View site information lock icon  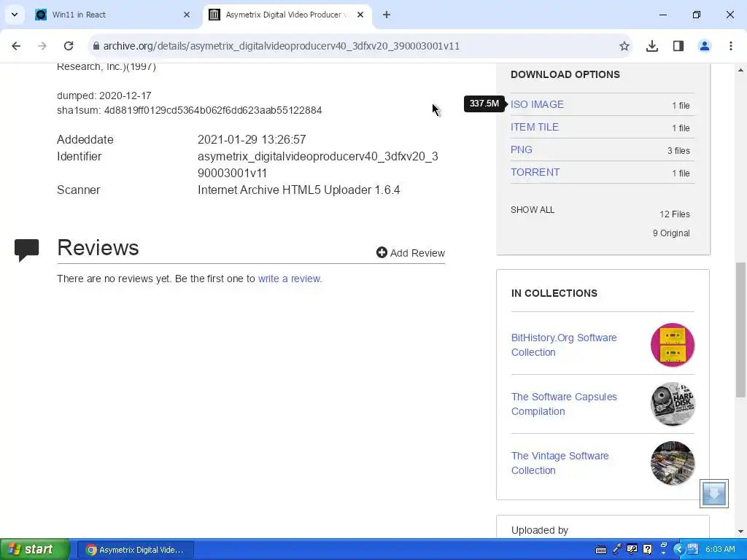pos(96,46)
